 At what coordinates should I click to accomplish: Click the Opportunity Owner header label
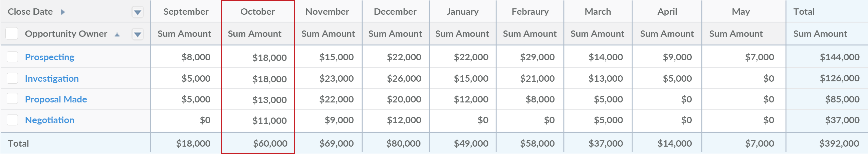[66, 34]
